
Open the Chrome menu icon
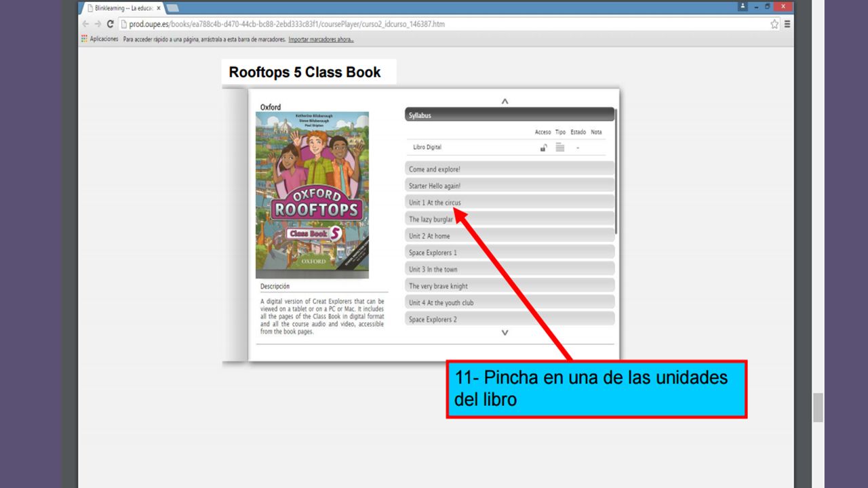pos(787,24)
